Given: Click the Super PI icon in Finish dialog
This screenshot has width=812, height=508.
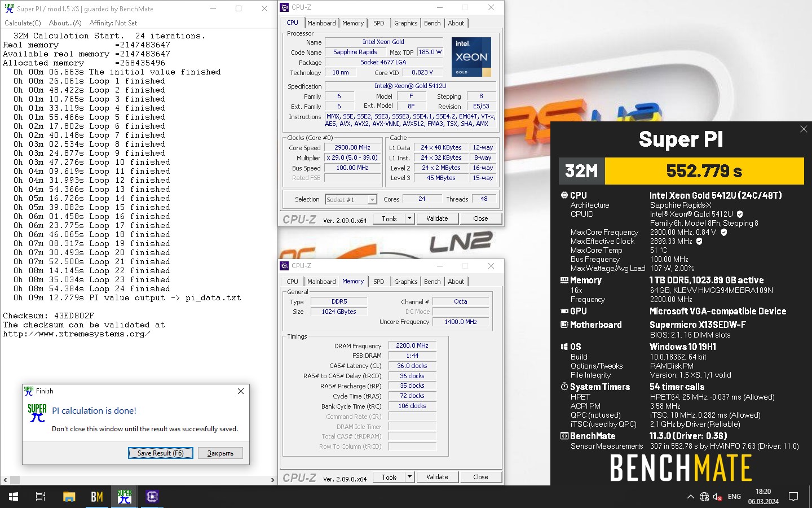Looking at the screenshot, I should (x=37, y=413).
